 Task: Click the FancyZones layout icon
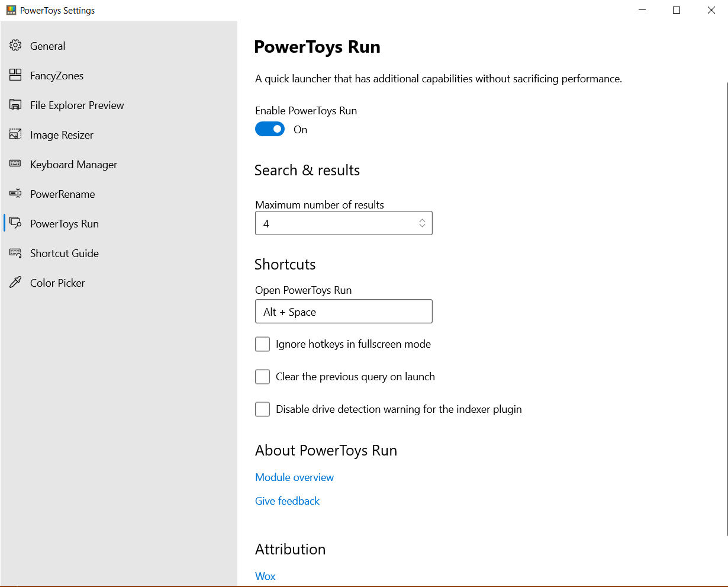tap(15, 75)
